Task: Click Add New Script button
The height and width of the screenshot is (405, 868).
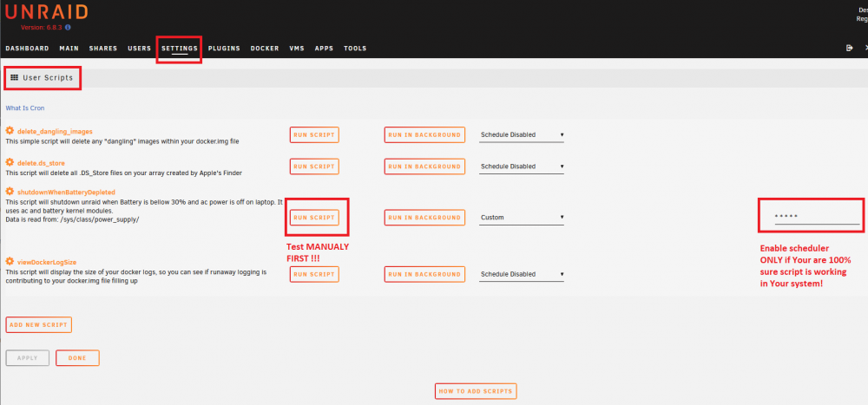Action: 39,324
